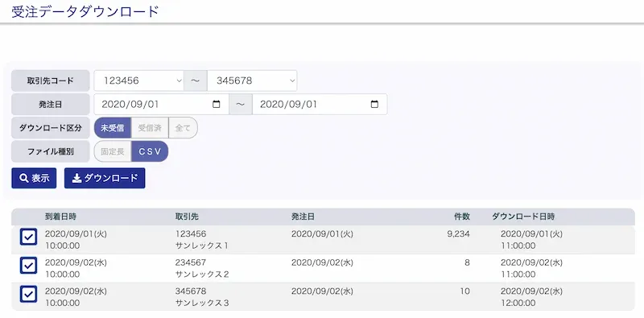Uncheck the row for サンレックス１

(28, 237)
